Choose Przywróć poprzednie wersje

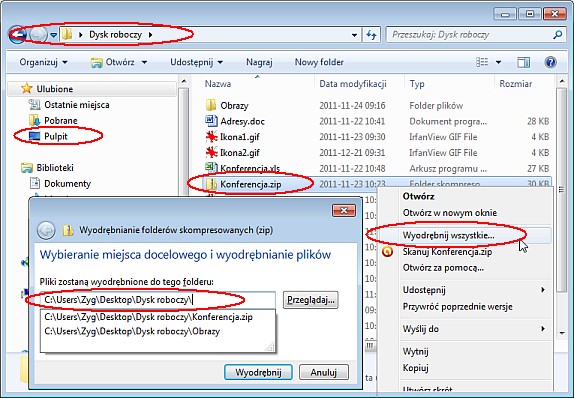pyautogui.click(x=458, y=306)
